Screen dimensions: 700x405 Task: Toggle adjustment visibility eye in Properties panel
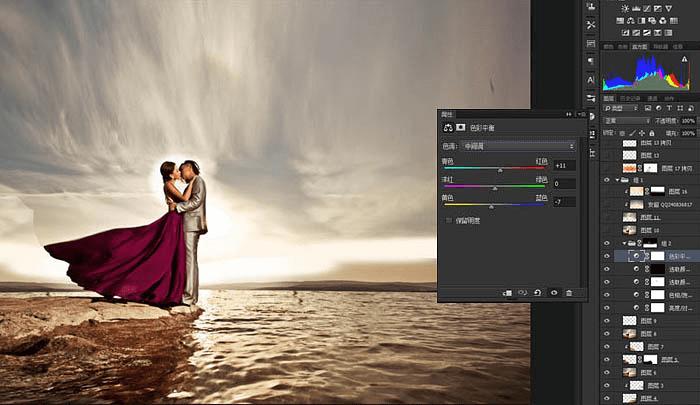point(554,293)
